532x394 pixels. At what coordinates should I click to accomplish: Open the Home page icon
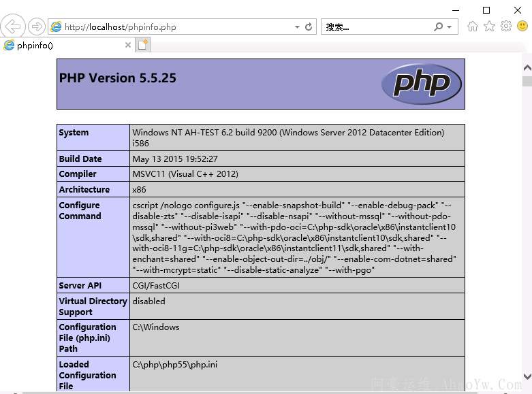pos(473,27)
